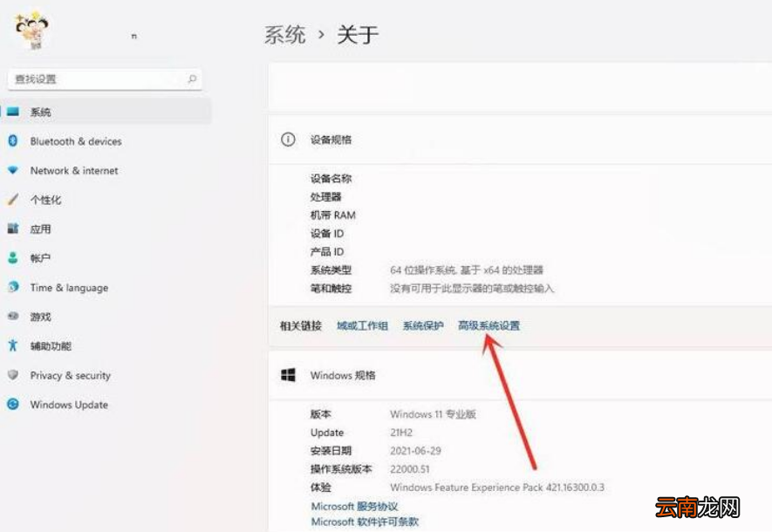Click the Update label
This screenshot has height=532, width=772.
click(327, 433)
